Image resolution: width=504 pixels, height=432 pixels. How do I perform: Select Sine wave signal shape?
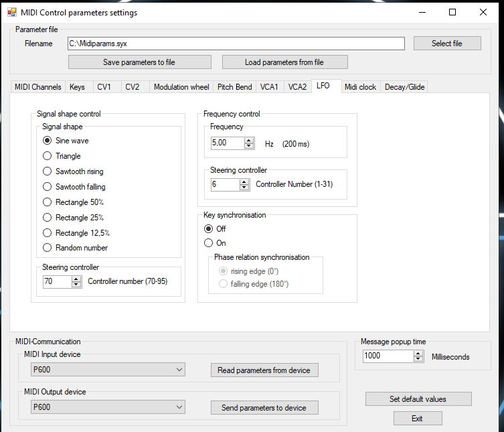click(x=66, y=141)
